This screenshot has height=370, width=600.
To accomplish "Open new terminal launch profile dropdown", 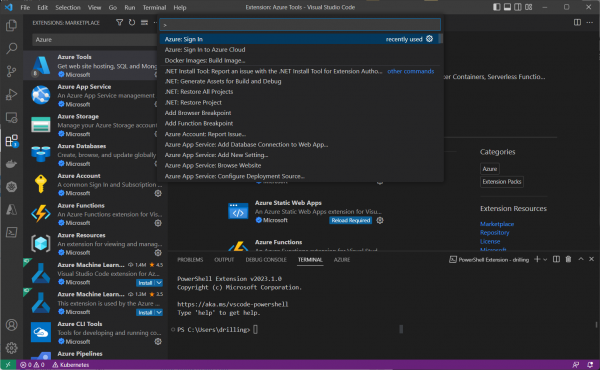I will tap(545, 259).
